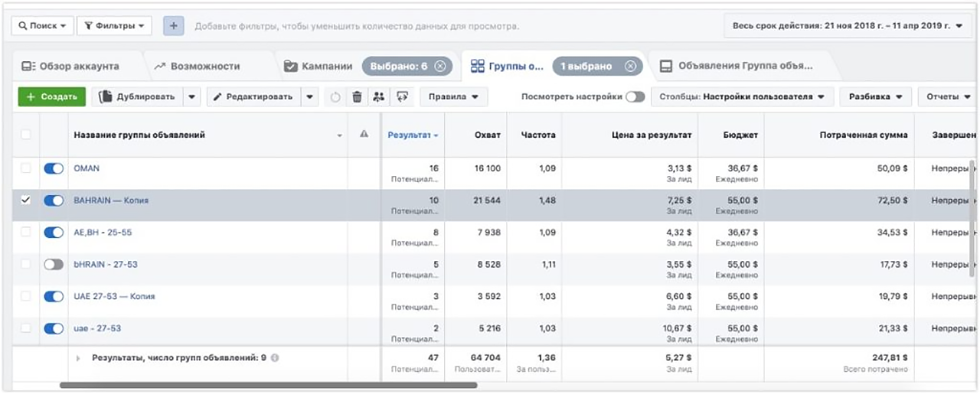Click the info icon beside results count
980x394 pixels.
pos(275,358)
